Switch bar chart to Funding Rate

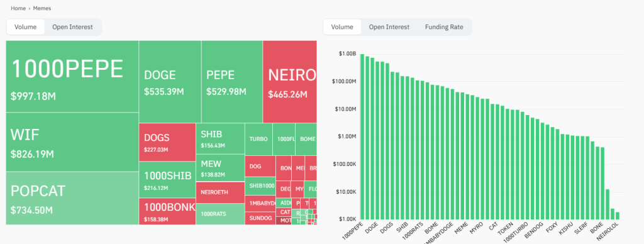pos(444,27)
